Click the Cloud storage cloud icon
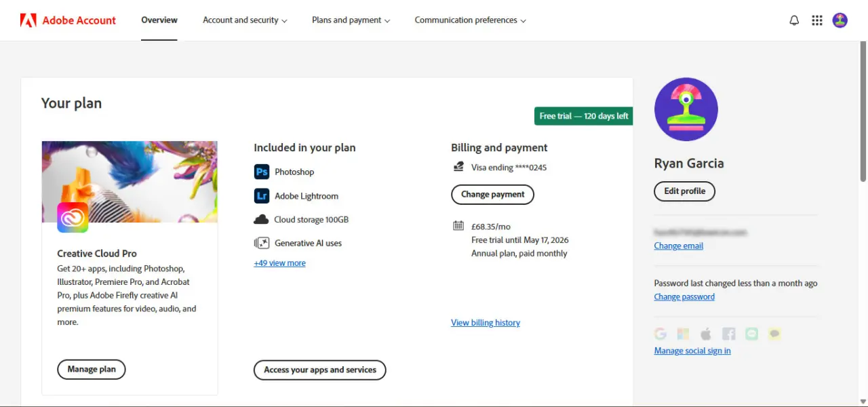The height and width of the screenshot is (407, 868). pyautogui.click(x=261, y=219)
